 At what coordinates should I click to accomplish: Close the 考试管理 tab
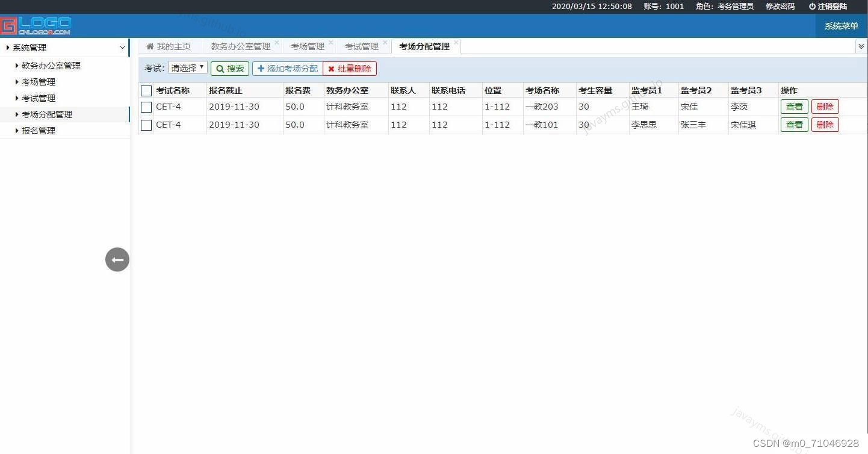pyautogui.click(x=385, y=42)
